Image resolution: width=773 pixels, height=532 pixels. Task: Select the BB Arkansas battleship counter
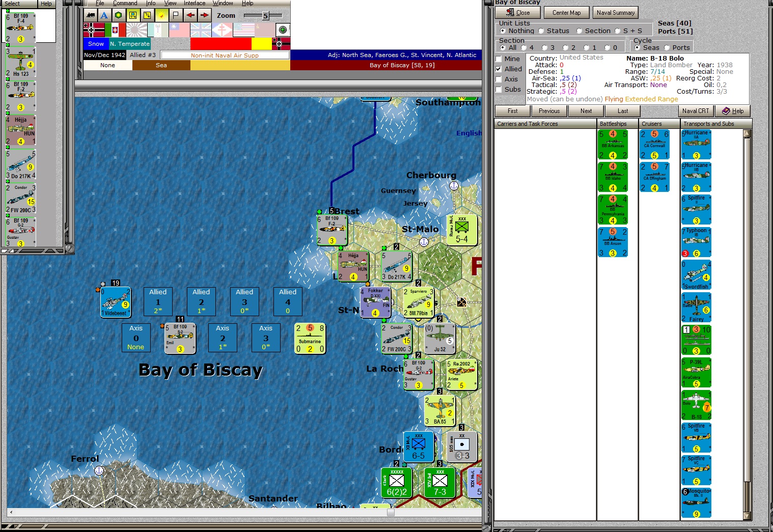613,145
